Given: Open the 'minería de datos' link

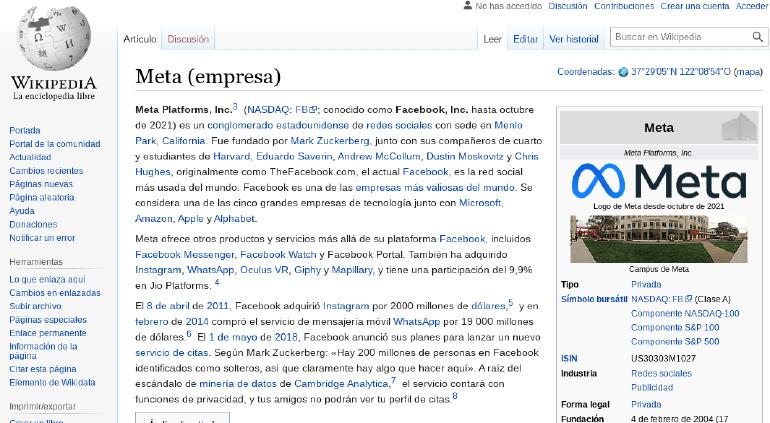Looking at the screenshot, I should (238, 384).
